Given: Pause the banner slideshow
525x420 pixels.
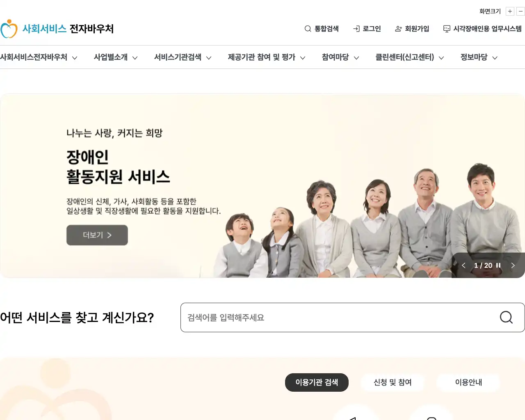Looking at the screenshot, I should 498,265.
